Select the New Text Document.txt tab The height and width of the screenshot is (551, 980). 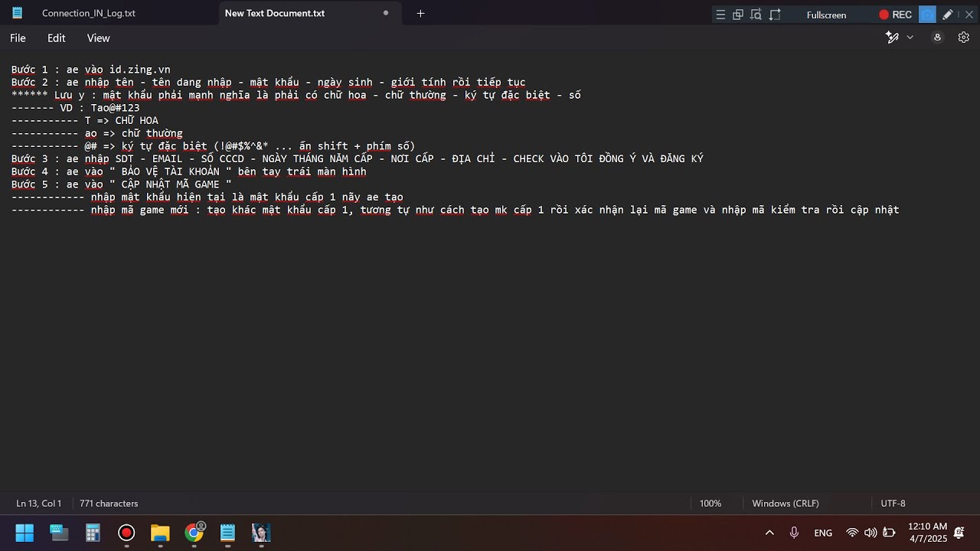tap(275, 13)
